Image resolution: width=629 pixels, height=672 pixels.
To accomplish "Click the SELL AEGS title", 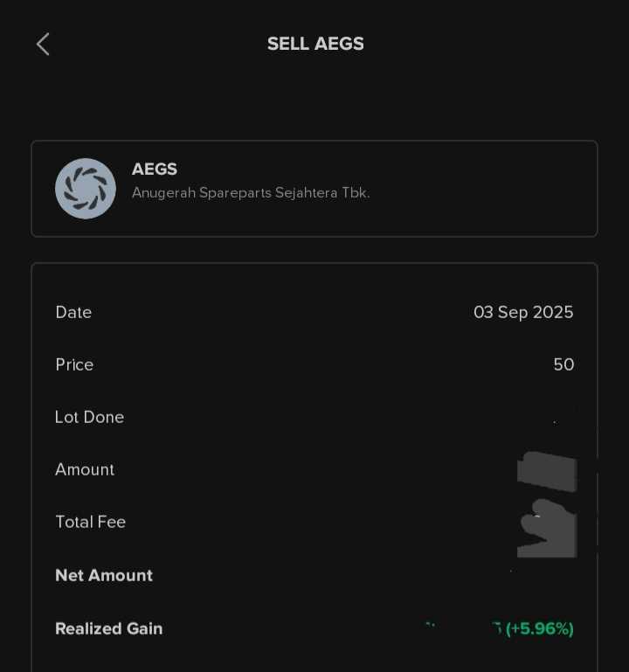I will tap(315, 44).
